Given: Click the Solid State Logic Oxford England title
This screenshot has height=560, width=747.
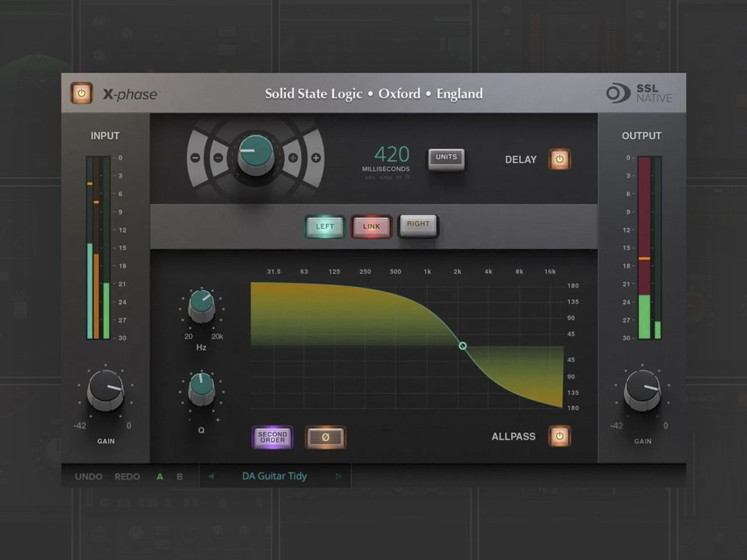Looking at the screenshot, I should (x=374, y=93).
